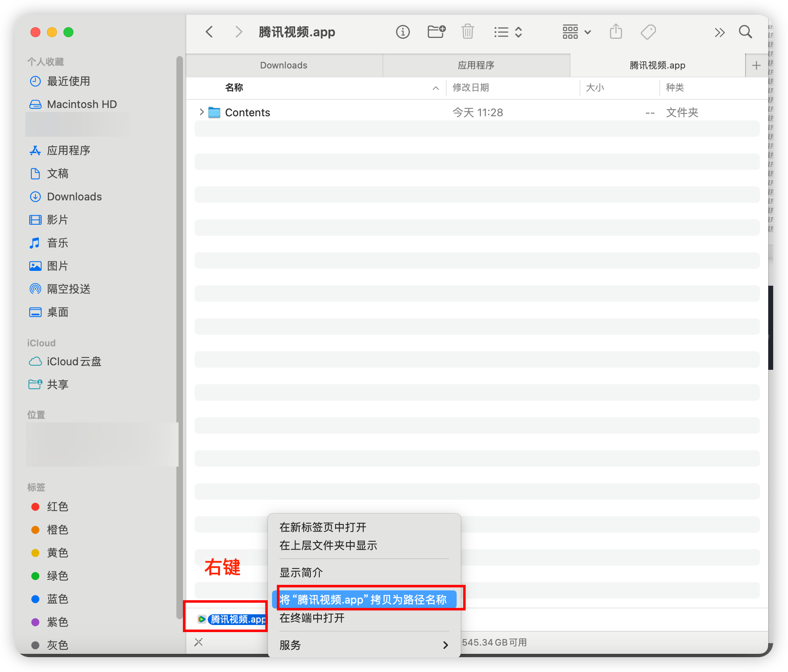Click the 今天 11:28 modified date cell
The image size is (788, 672).
(478, 112)
